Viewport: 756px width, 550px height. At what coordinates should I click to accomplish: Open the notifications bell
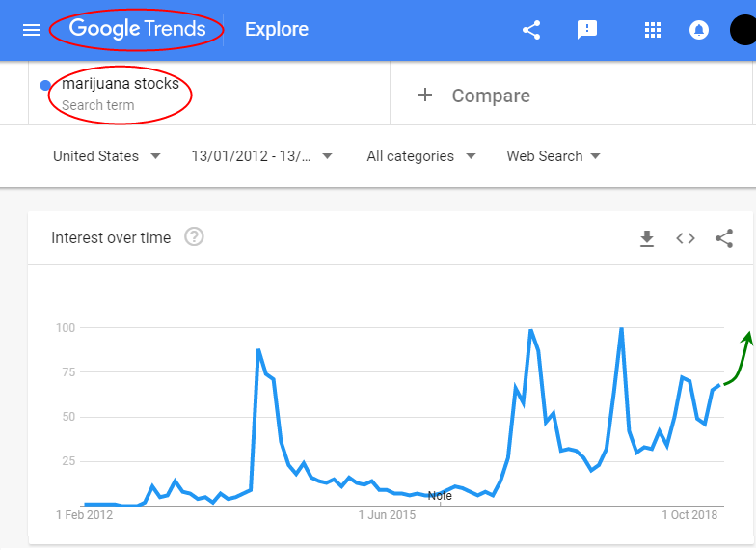pos(699,30)
